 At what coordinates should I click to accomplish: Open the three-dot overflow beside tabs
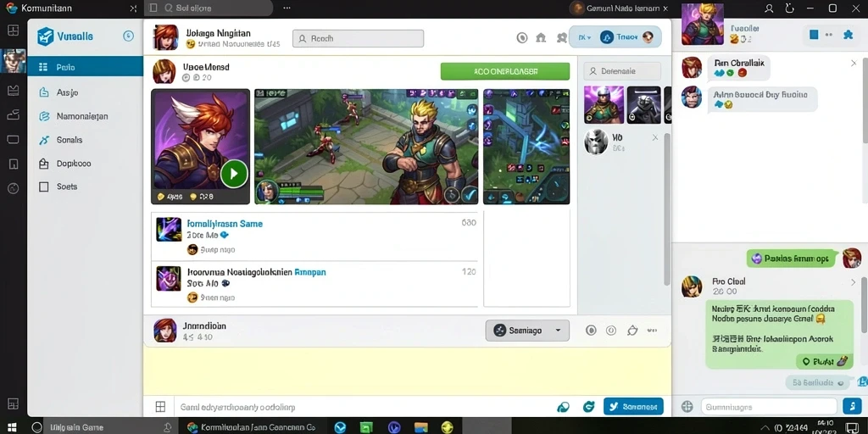pos(287,8)
